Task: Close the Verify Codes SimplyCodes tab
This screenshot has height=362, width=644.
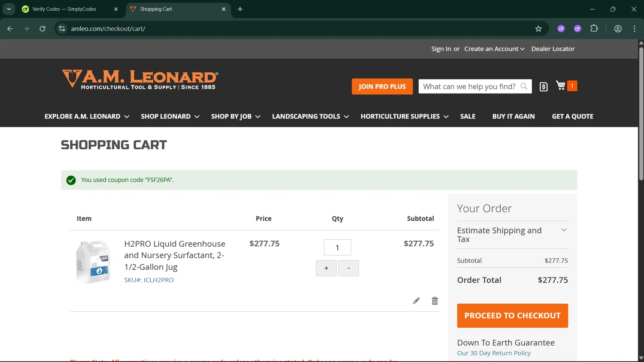Action: click(116, 9)
